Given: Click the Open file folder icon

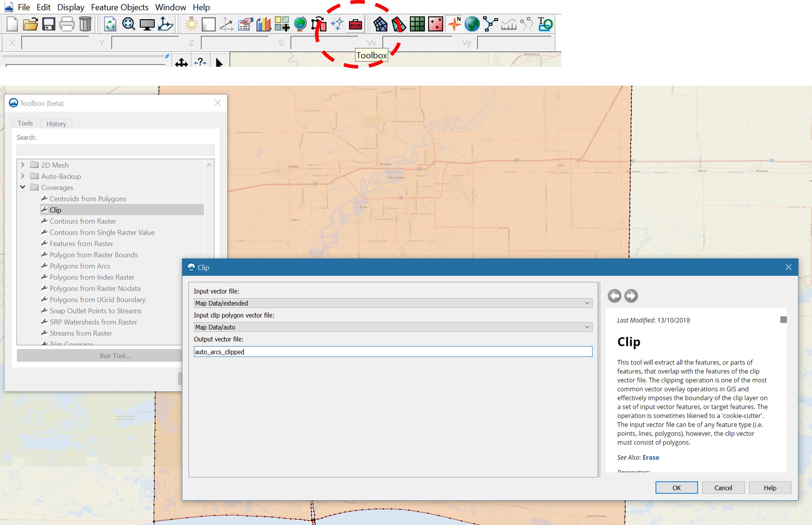Looking at the screenshot, I should pyautogui.click(x=30, y=24).
